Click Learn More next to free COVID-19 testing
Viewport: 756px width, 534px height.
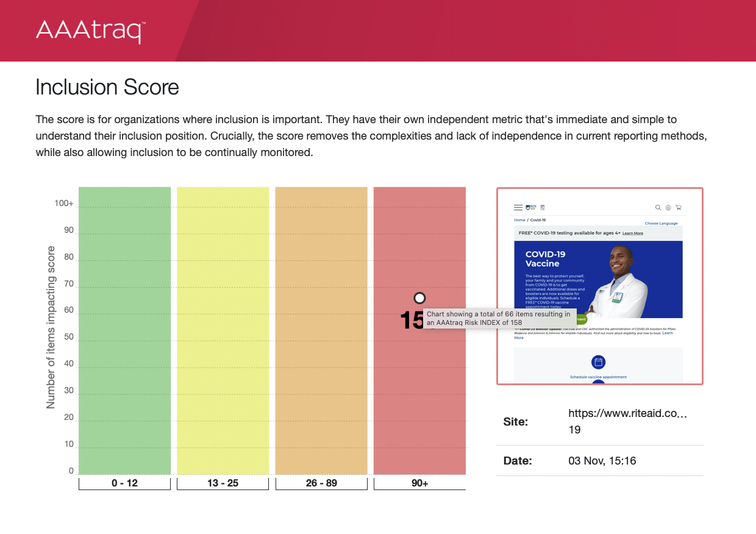(633, 233)
